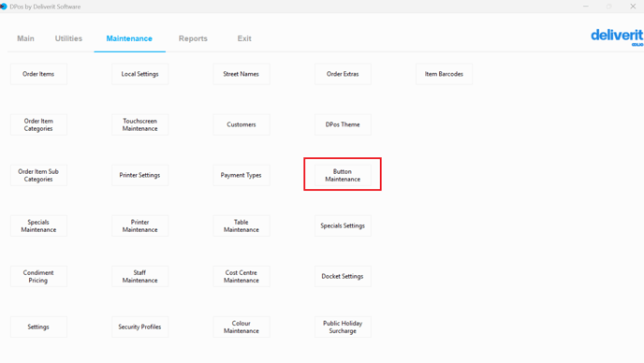This screenshot has height=363, width=644.
Task: Click the deliverit logo
Action: point(617,37)
